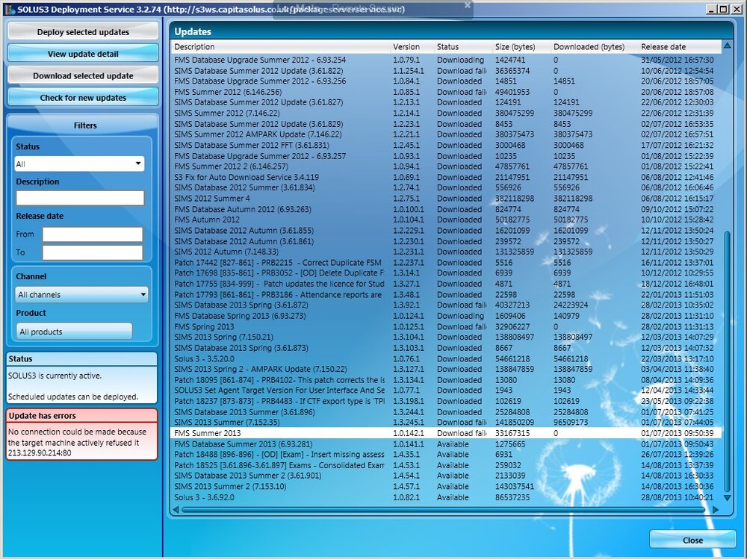The width and height of the screenshot is (747, 560).
Task: Click size value 86537235
Action: click(512, 497)
